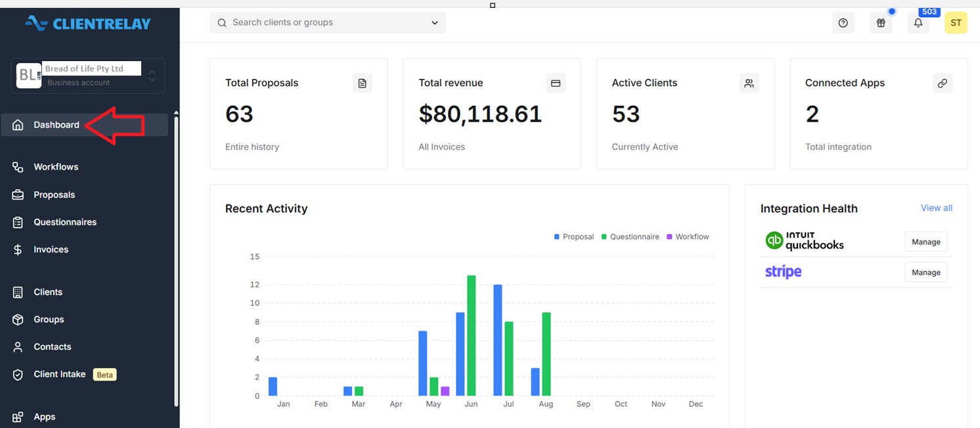Expand the Bread of Life account switcher
This screenshot has height=428, width=980.
pos(88,76)
